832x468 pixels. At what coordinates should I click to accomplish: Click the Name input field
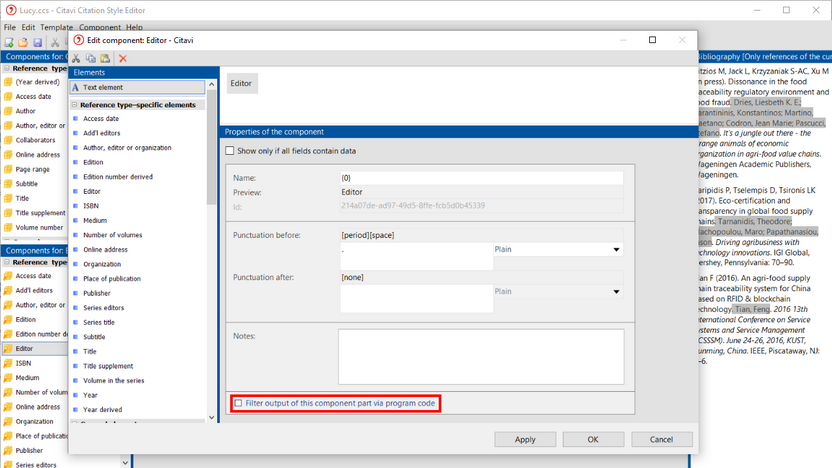click(481, 178)
